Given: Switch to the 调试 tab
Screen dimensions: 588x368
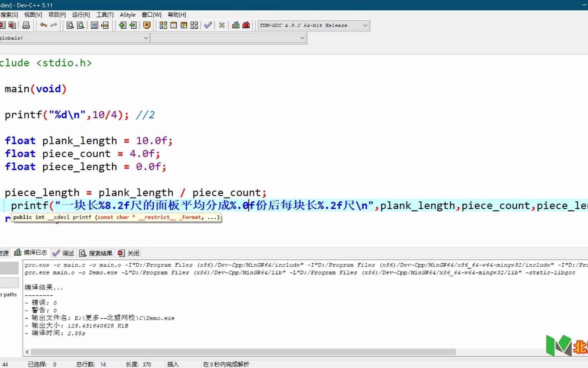Looking at the screenshot, I should tap(63, 253).
